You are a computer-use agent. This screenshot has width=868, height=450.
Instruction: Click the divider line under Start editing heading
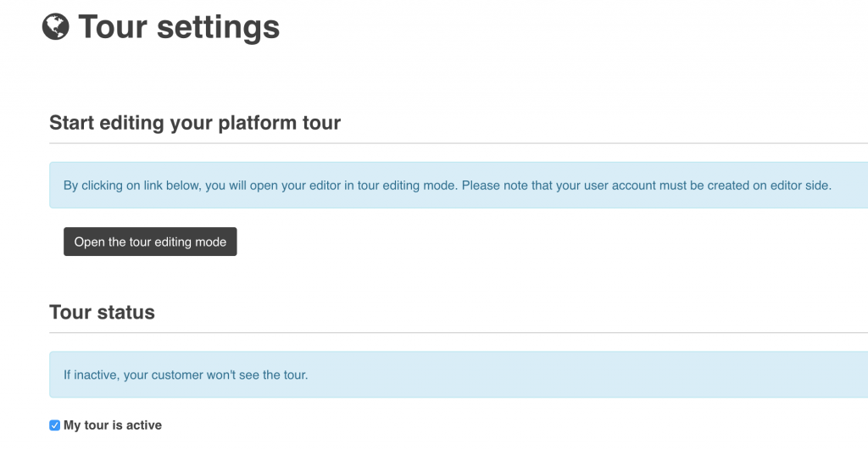[x=458, y=143]
